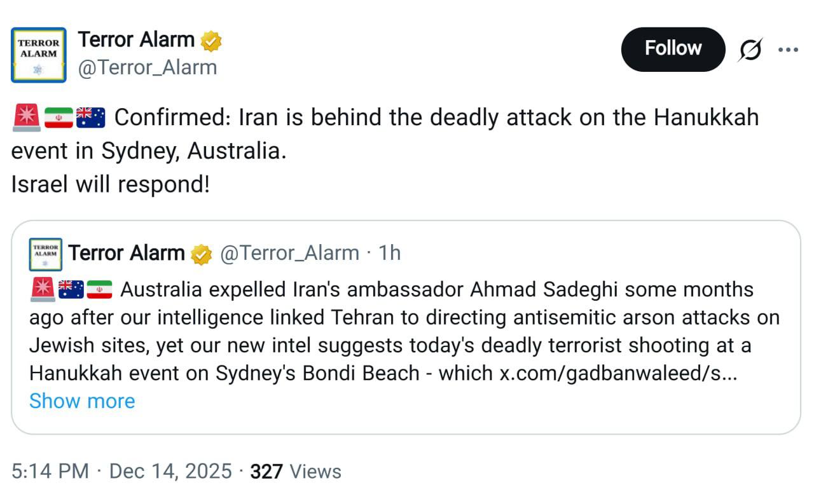Expand the quoted tweet with Show more
This screenshot has height=504, width=814.
(82, 401)
